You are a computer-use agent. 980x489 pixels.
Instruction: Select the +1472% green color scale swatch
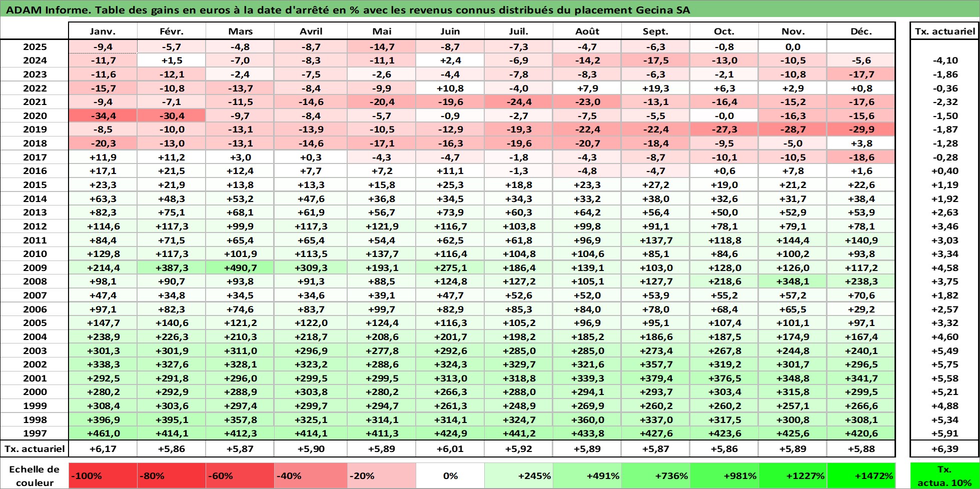(861, 475)
